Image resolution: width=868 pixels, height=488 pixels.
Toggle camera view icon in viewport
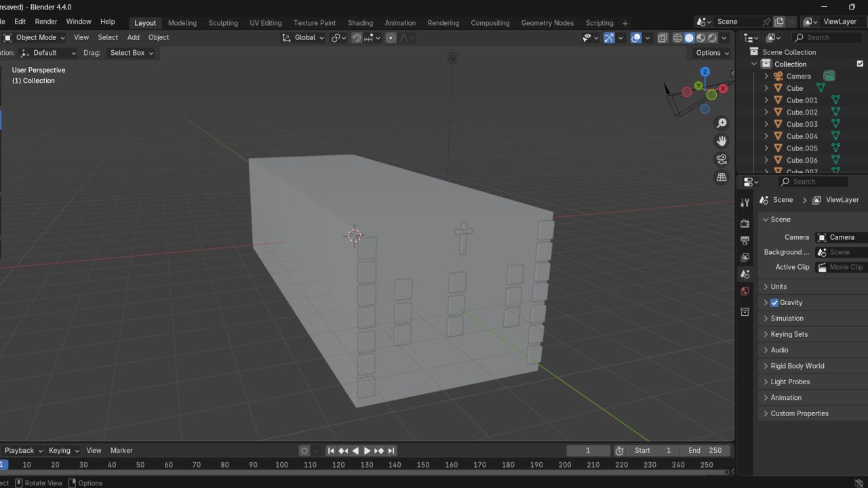click(x=722, y=159)
